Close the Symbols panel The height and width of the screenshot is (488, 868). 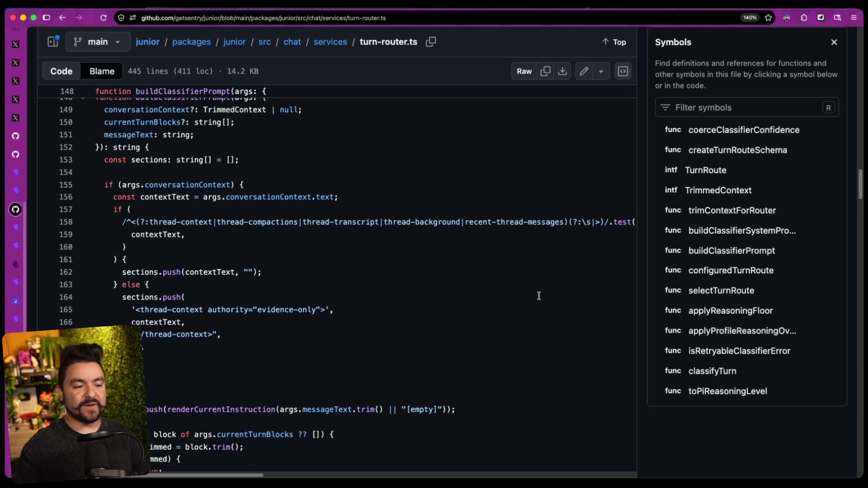834,42
